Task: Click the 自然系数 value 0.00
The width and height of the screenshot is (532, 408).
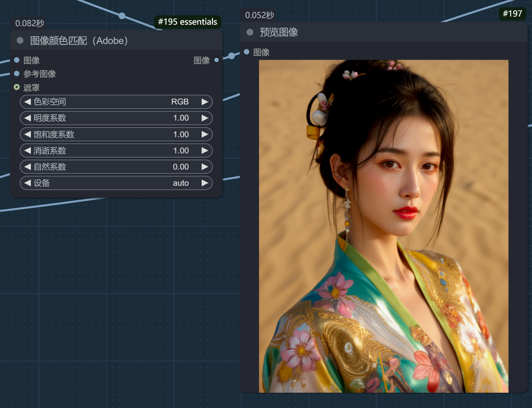Action: 181,167
